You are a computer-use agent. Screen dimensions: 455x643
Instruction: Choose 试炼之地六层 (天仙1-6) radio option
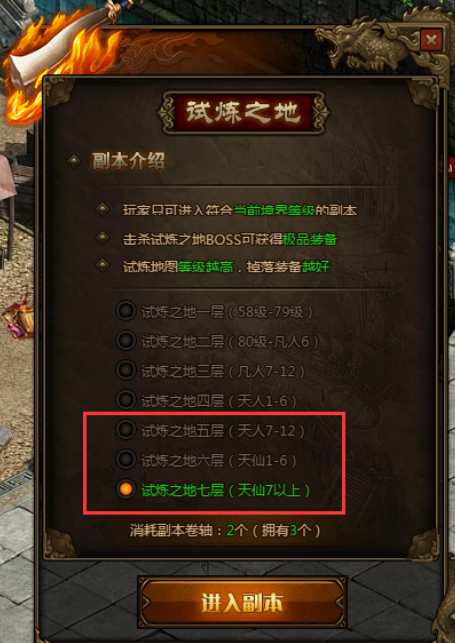click(125, 459)
